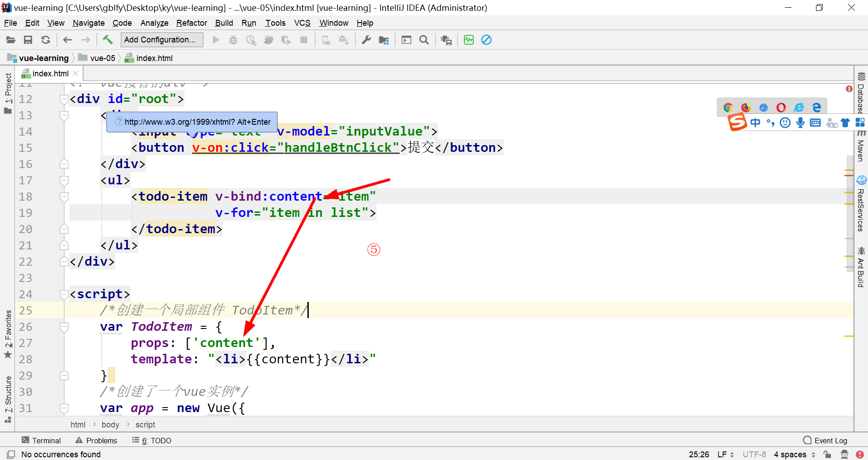Click the Run Anything terminal-window icon
This screenshot has width=868, height=460.
pyautogui.click(x=406, y=40)
